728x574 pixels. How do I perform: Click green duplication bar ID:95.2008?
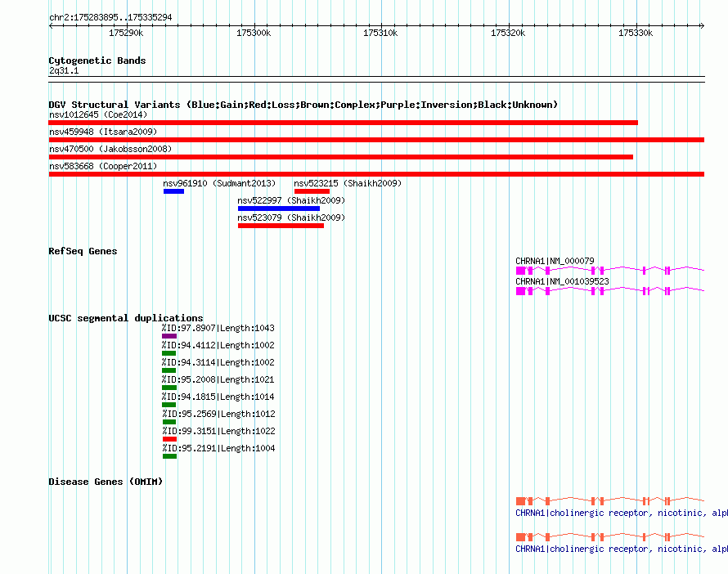pyautogui.click(x=169, y=388)
